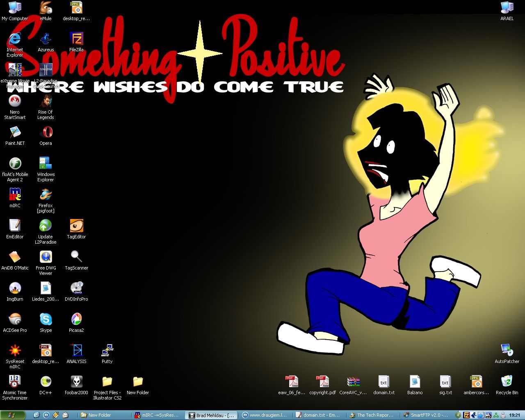Select the Rise Of Legends game icon
The image size is (525, 420).
click(x=46, y=107)
